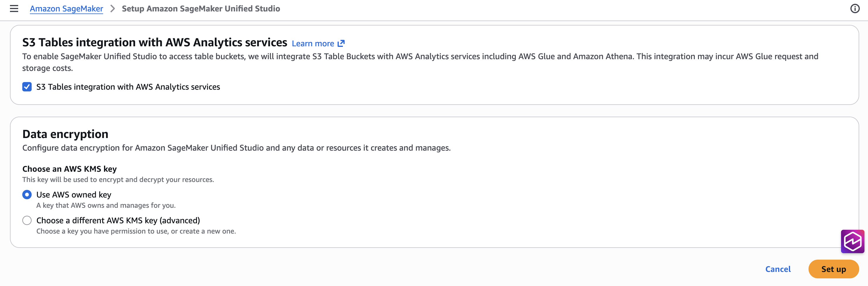
Task: Click external link icon beside Learn more
Action: 341,43
